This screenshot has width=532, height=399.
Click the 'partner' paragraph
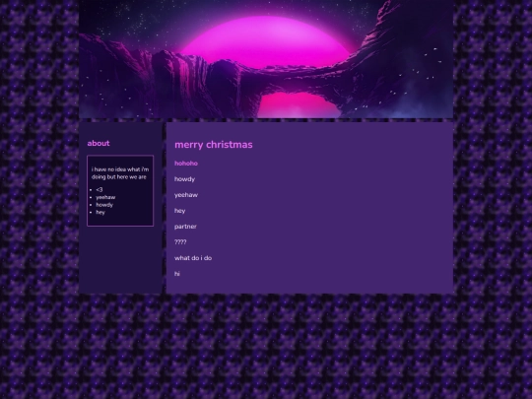[185, 227]
